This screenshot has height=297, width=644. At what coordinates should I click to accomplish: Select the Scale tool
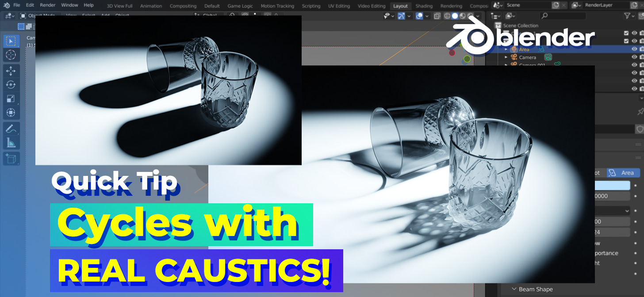[x=11, y=99]
